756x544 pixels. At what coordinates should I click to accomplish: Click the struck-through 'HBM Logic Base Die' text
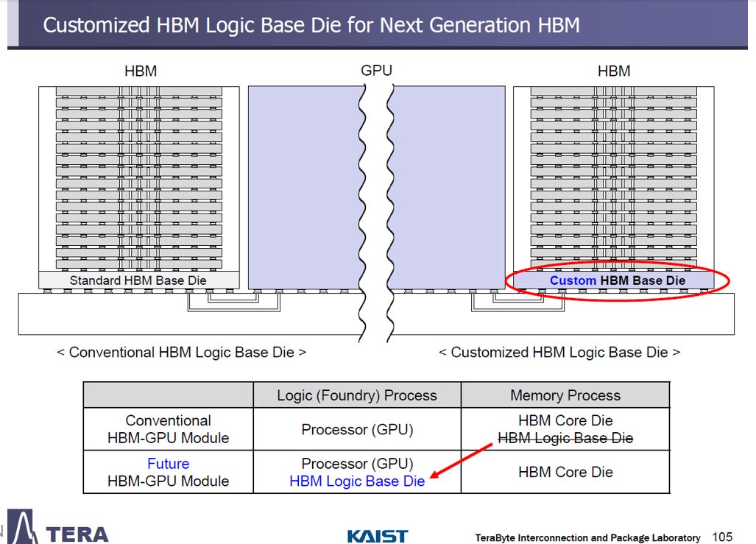pyautogui.click(x=565, y=438)
